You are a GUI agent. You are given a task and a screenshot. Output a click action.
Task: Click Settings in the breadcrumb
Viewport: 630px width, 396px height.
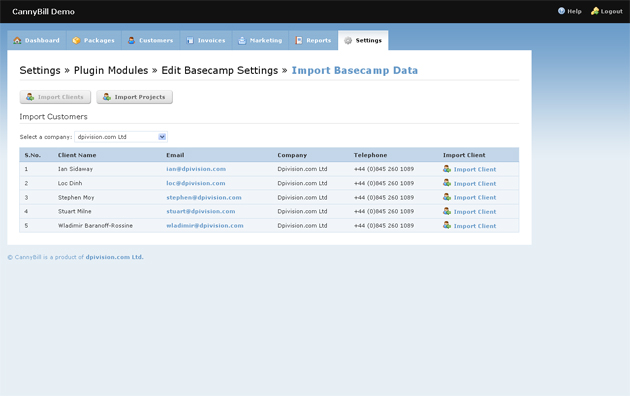point(40,70)
